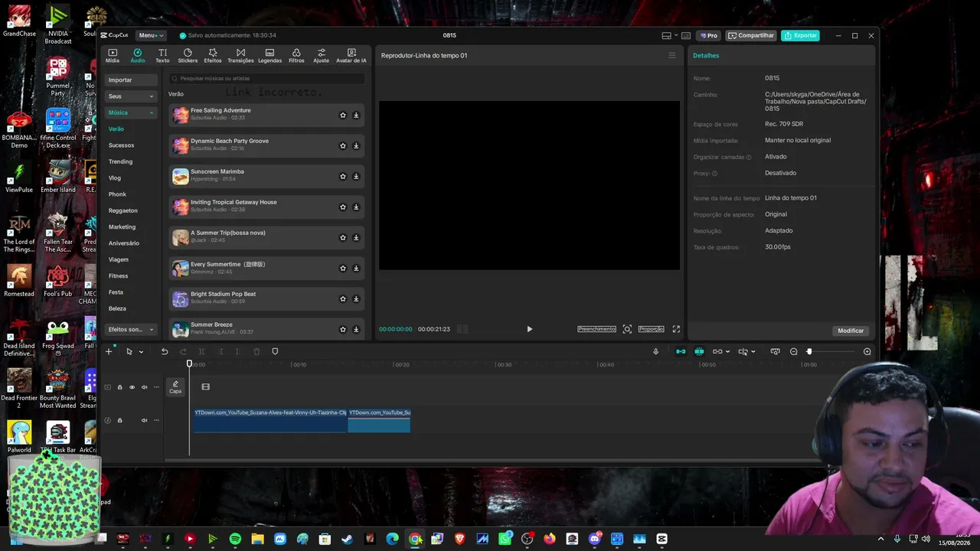Click the Proporção button in player
Viewport: 980px width, 551px height.
click(x=651, y=329)
